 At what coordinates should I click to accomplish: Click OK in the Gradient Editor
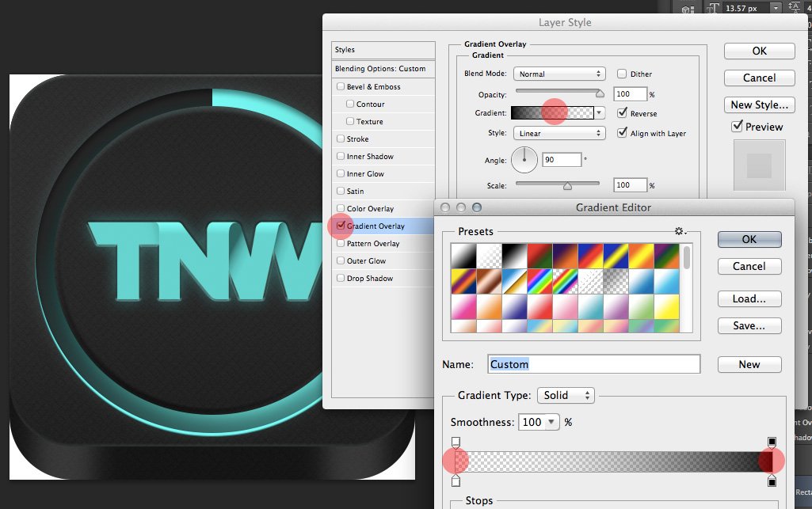(749, 239)
